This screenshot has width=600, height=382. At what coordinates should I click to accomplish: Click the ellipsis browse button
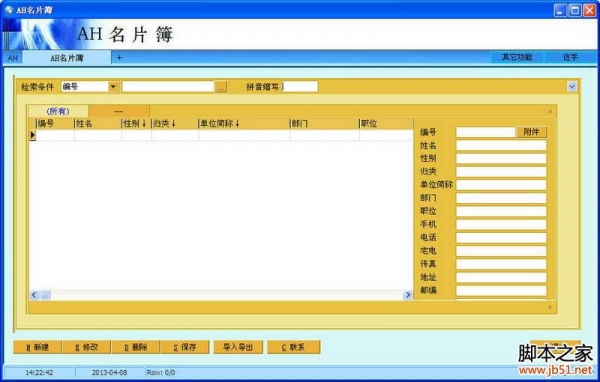221,87
